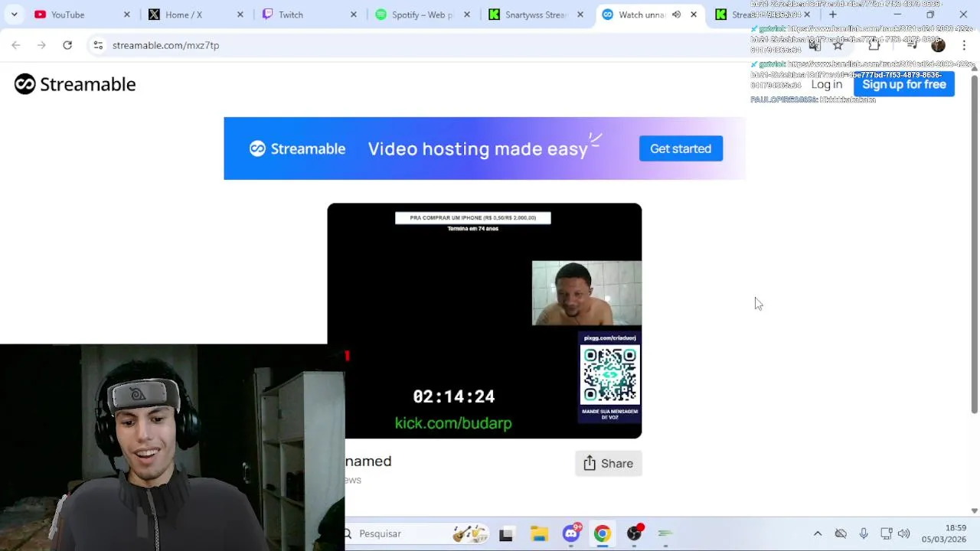The image size is (980, 551).
Task: Close the Home / X tab
Action: 240,15
